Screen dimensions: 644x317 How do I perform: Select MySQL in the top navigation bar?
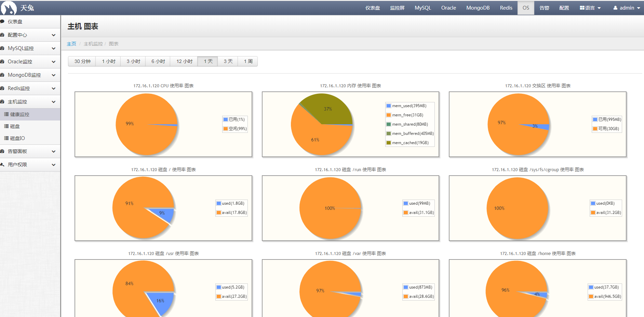[x=423, y=8]
